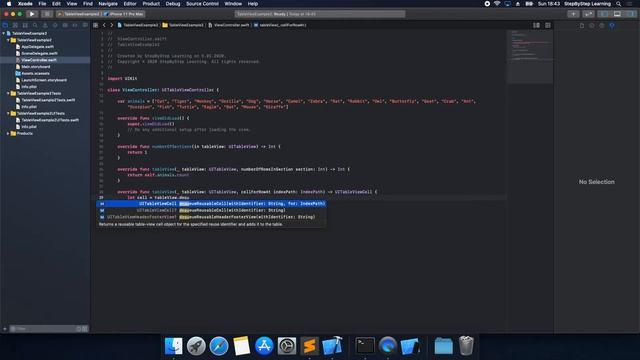Click the code minimap preview
Viewport: 640px width, 360px height.
[x=530, y=57]
